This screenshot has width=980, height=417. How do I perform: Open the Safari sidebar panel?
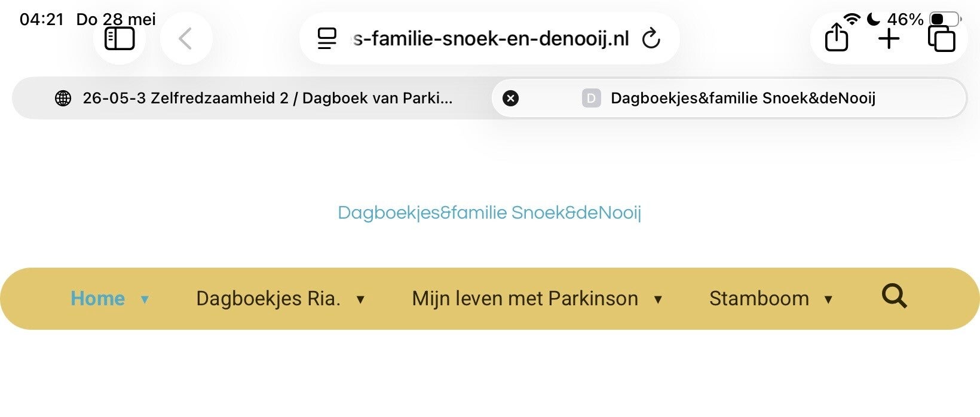[x=120, y=39]
